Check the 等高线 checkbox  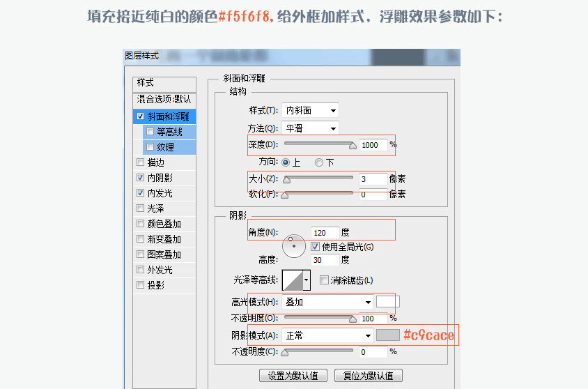coord(150,132)
